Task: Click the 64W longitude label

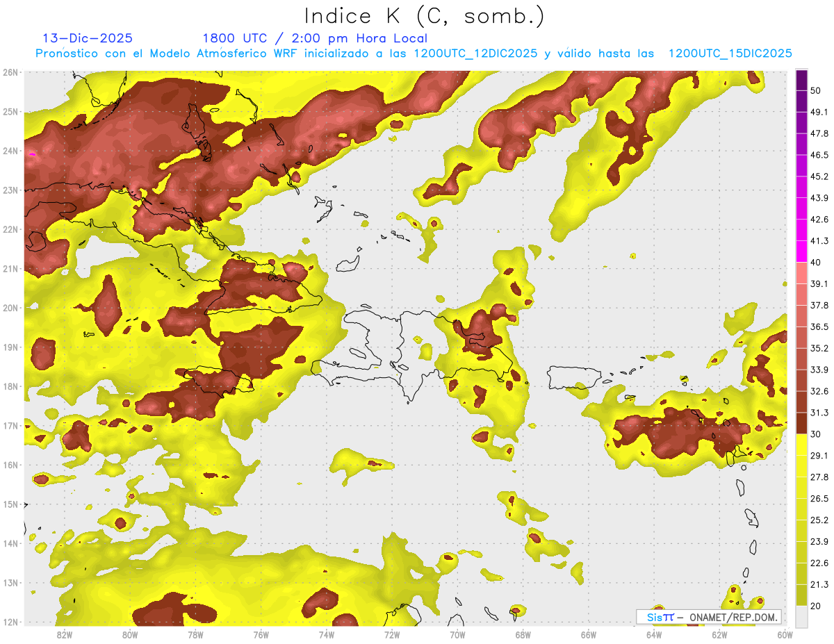Action: pos(654,634)
